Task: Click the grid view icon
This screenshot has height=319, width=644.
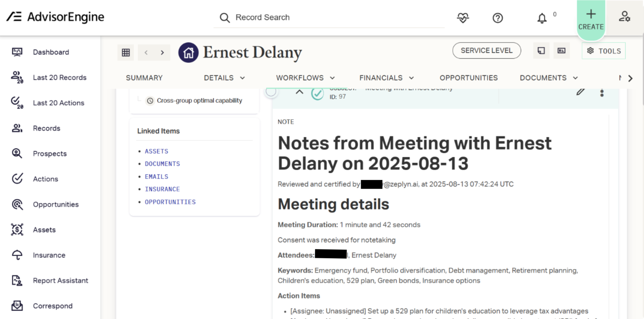Action: pos(126,52)
